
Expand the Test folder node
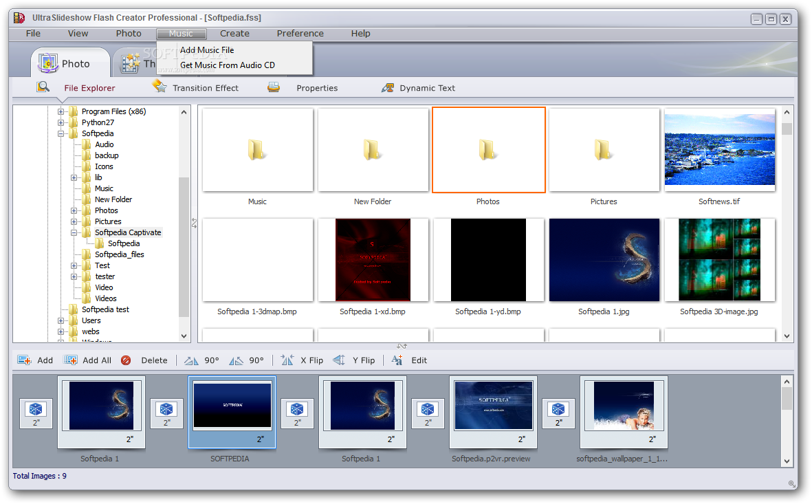pos(74,265)
